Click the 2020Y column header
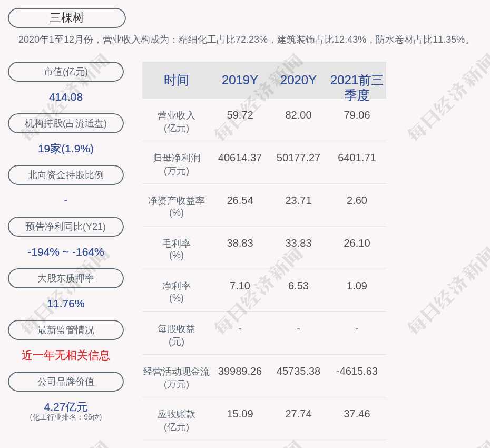 coord(298,80)
